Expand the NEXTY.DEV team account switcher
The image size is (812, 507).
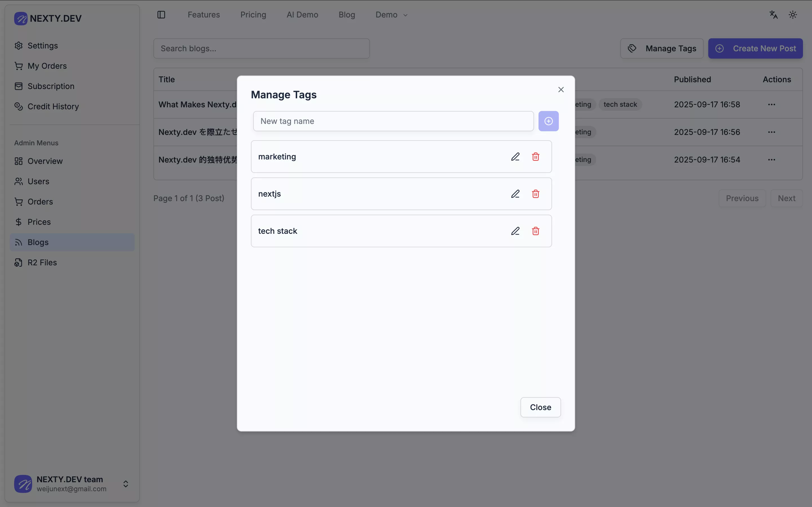pos(125,484)
